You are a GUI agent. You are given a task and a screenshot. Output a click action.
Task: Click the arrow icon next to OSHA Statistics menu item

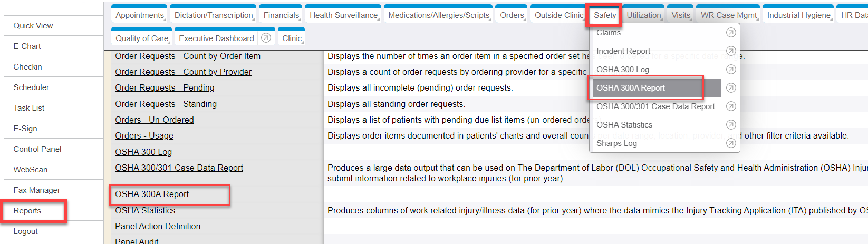click(731, 125)
